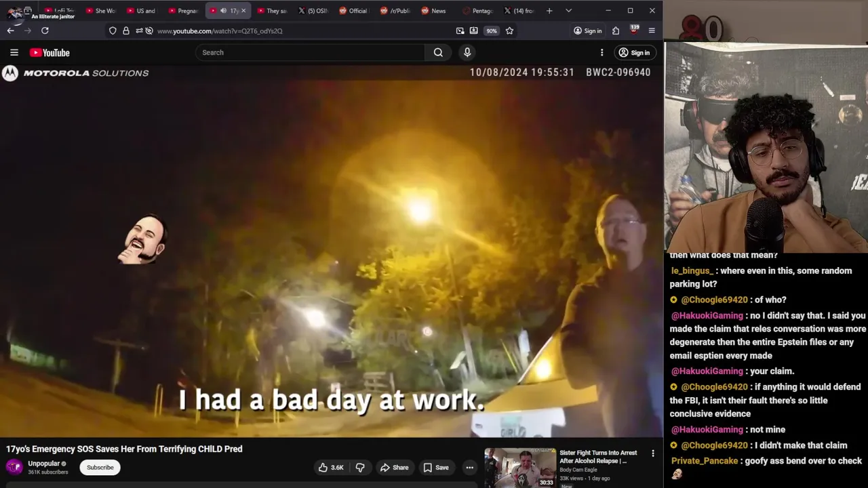This screenshot has height=488, width=868.
Task: Bookmark this page with the star
Action: click(509, 30)
